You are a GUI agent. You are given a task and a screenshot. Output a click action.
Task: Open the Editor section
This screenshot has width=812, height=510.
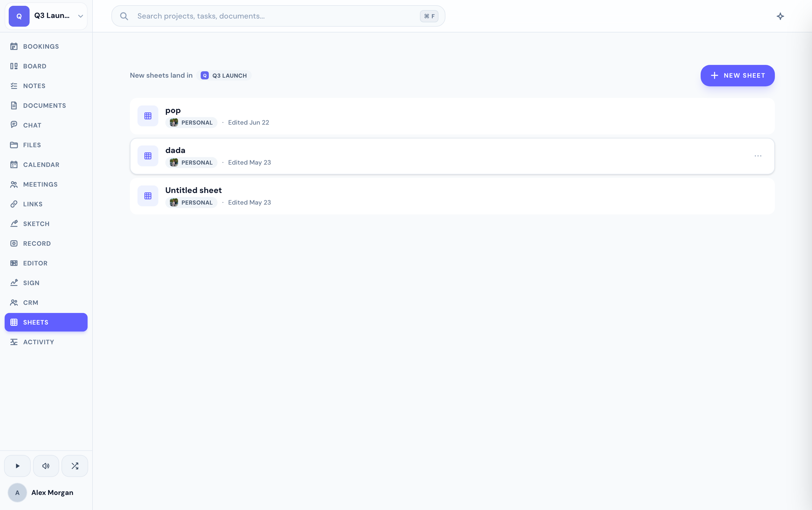click(x=46, y=263)
